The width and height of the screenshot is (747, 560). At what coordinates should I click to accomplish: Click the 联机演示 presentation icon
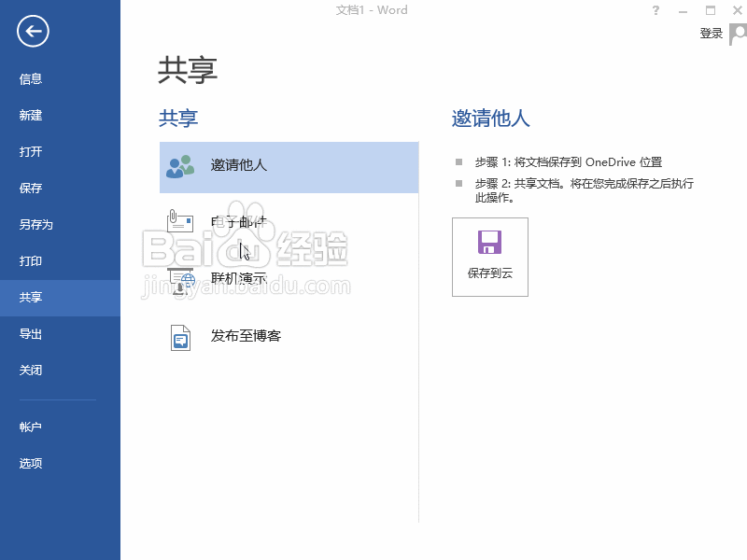click(181, 281)
